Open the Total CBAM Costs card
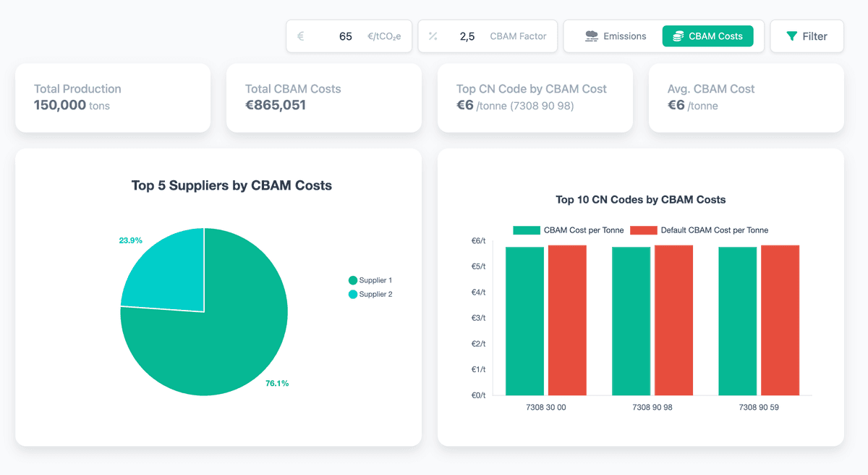Viewport: 868px width, 475px height. (x=323, y=98)
